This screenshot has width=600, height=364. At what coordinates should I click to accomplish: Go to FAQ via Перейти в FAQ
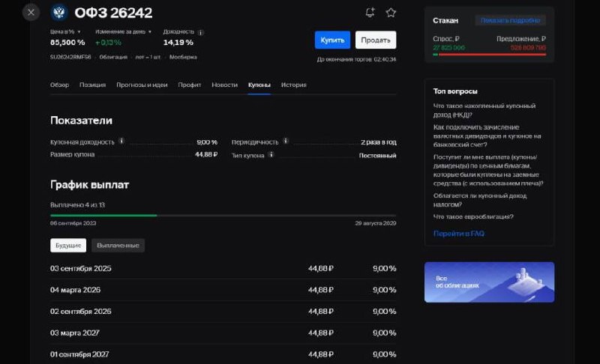point(459,234)
